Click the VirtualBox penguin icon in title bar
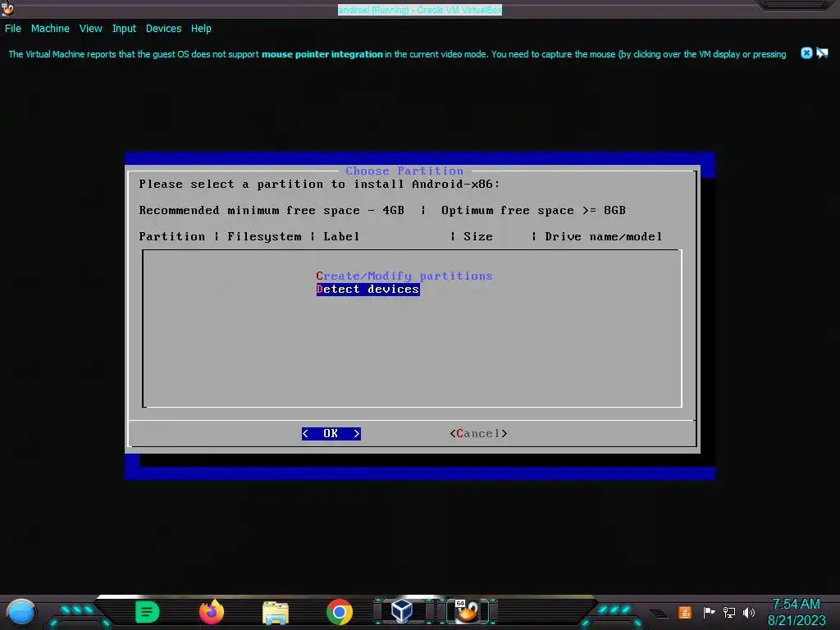Viewport: 840px width, 630px height. (x=7, y=8)
